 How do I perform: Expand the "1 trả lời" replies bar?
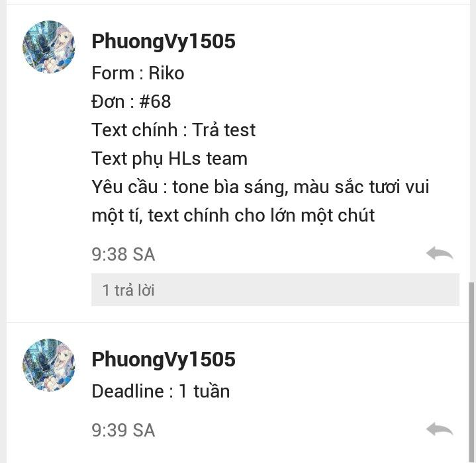[x=275, y=290]
